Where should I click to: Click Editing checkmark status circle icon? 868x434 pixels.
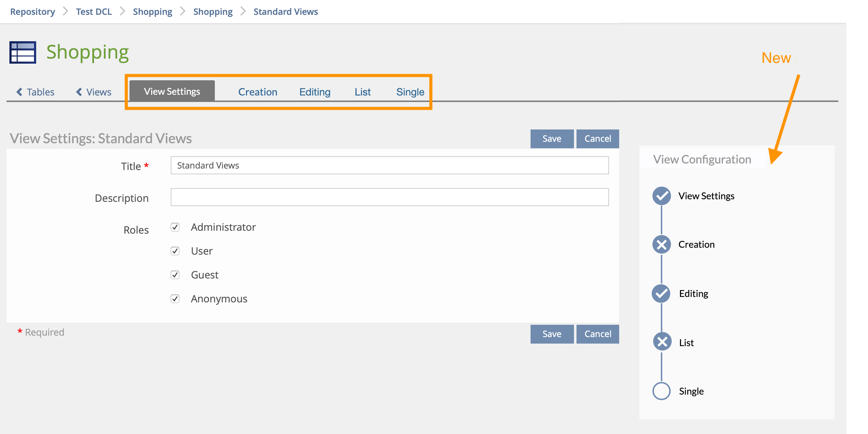pos(661,294)
